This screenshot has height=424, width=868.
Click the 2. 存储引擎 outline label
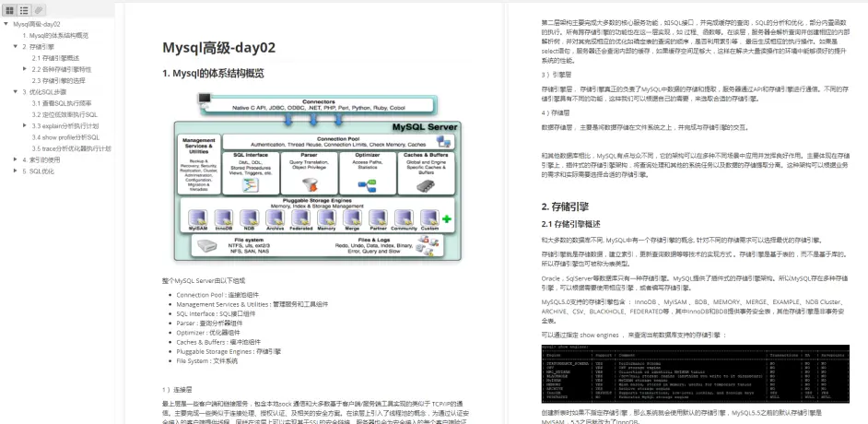click(38, 46)
